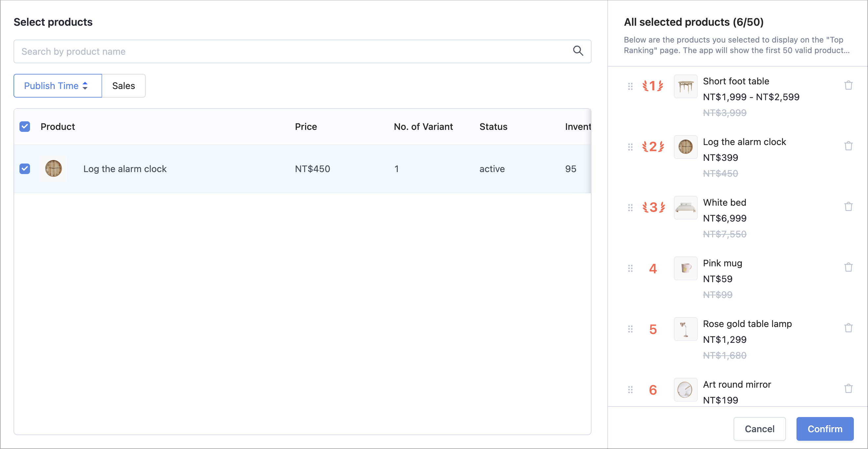
Task: Click alarm clock thumbnail in product table
Action: coord(53,168)
